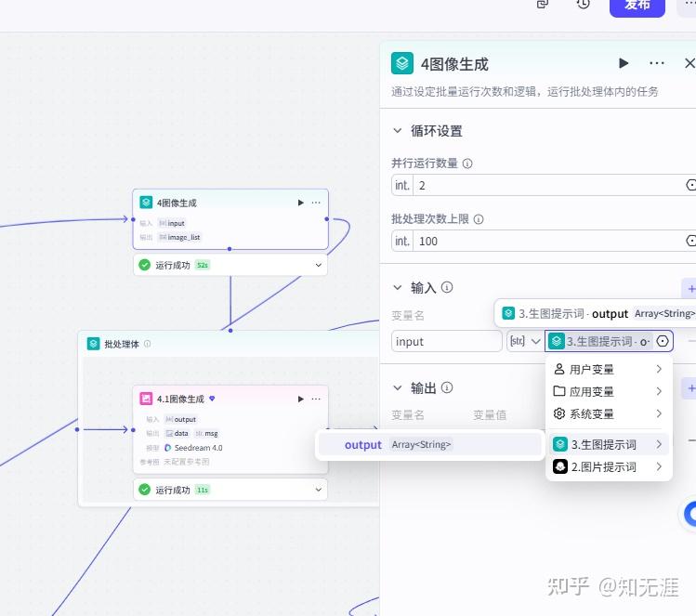Screen dimensions: 696x616
Task: Click the data output tag on 4.1 node
Action: pyautogui.click(x=177, y=434)
